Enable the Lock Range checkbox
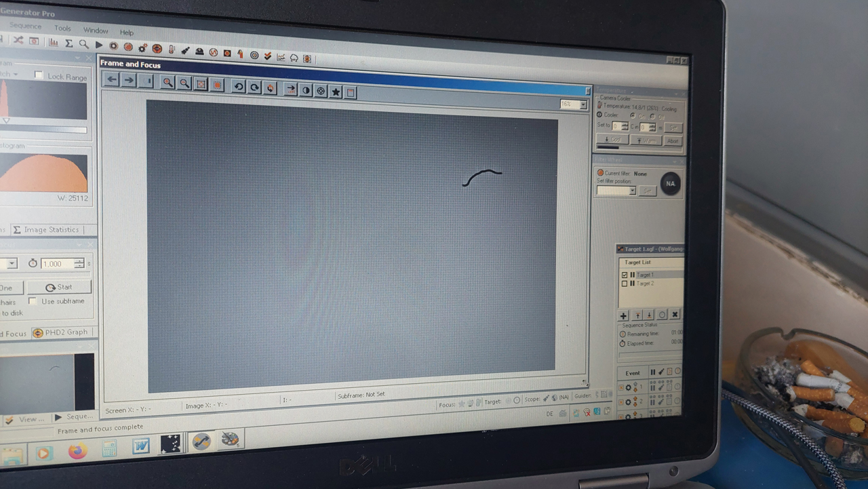Image resolution: width=868 pixels, height=489 pixels. click(39, 75)
